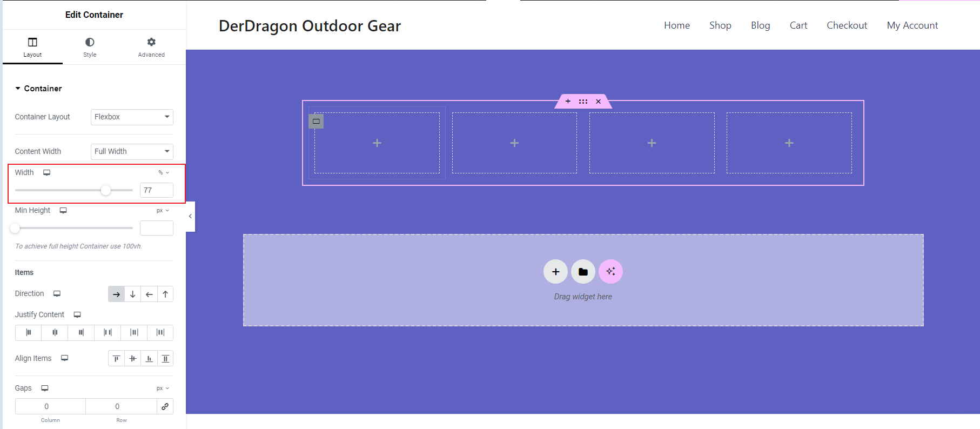This screenshot has width=980, height=429.
Task: Click the Min Height slider handle
Action: click(x=15, y=228)
